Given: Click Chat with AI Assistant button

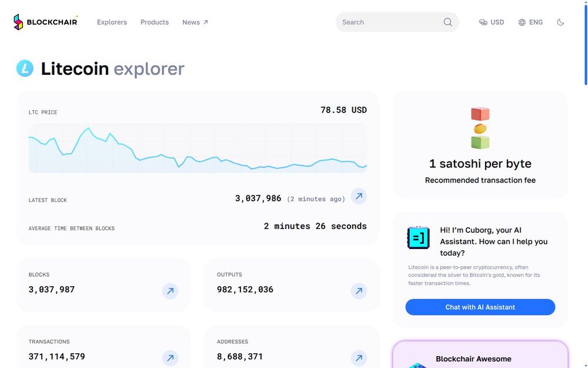Looking at the screenshot, I should tap(480, 307).
